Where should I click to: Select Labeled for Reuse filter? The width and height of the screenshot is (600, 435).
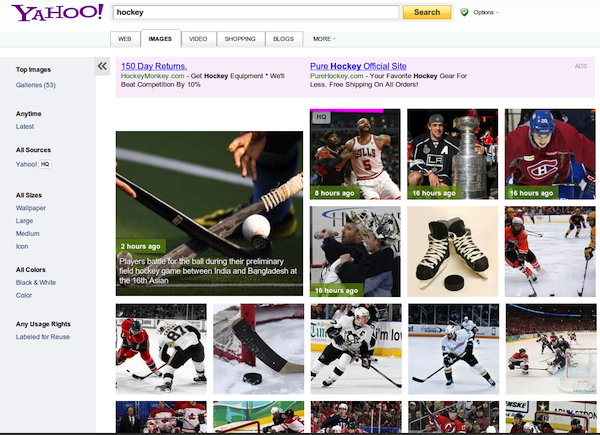point(42,337)
